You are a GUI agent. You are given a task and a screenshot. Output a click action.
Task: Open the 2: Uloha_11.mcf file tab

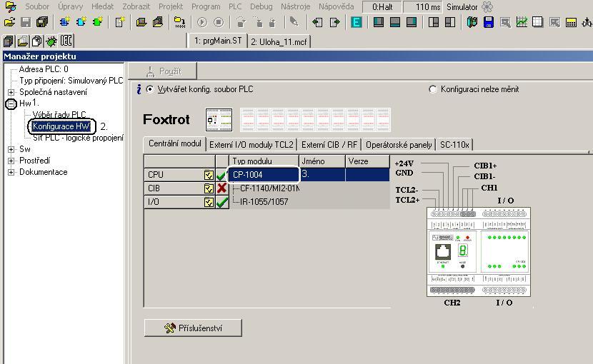(279, 41)
